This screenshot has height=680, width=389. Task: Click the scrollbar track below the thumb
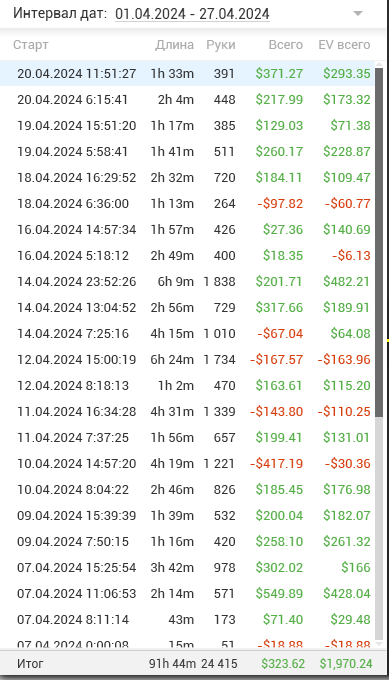[379, 529]
